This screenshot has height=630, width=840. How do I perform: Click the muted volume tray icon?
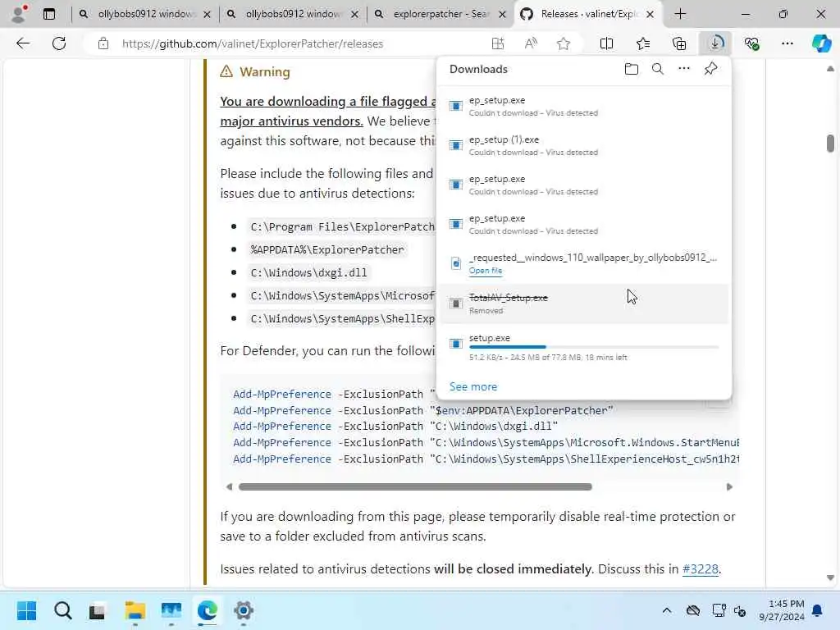tap(740, 610)
